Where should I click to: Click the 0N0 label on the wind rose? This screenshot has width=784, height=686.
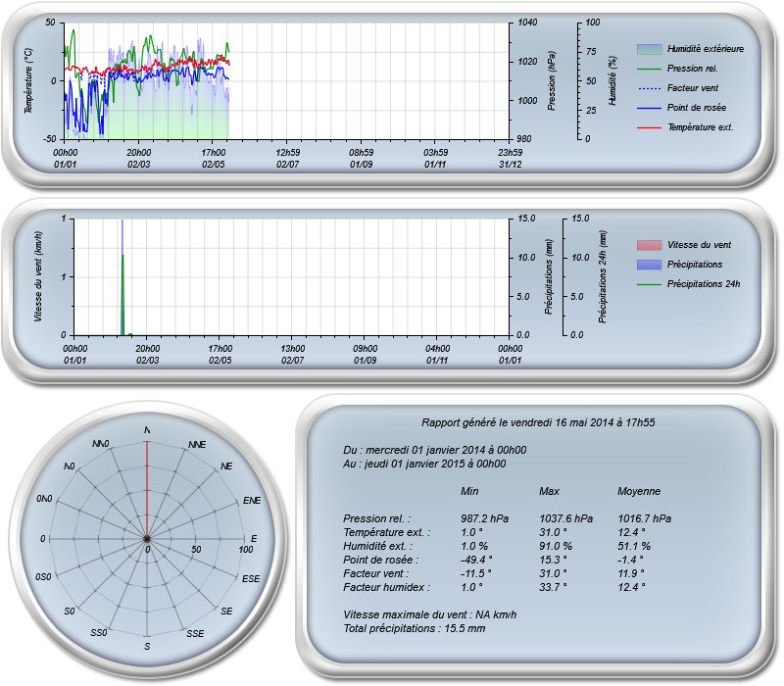44,499
